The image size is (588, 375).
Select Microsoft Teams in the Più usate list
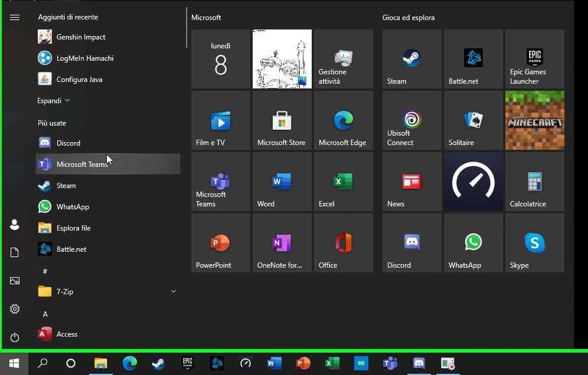pyautogui.click(x=108, y=164)
